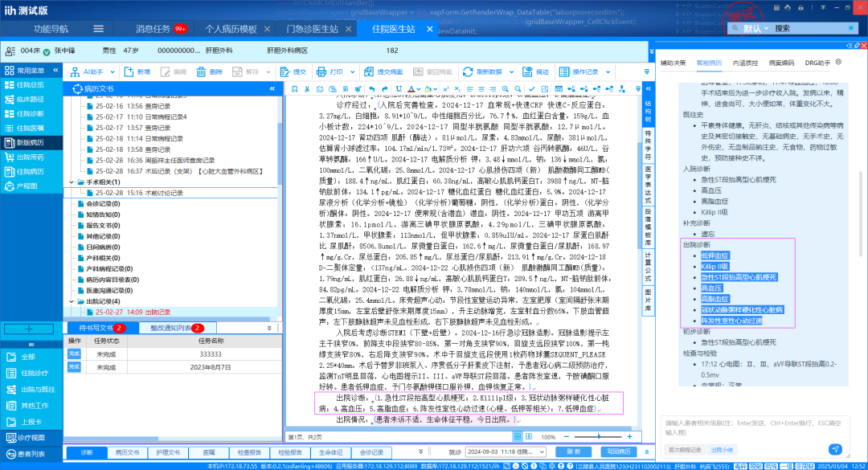Open the 就诊 visit date combo box
Screen dimensions: 868x470
coord(506,452)
